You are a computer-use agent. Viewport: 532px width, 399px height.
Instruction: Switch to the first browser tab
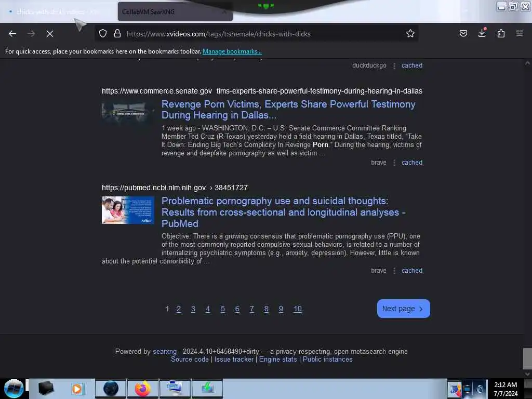(x=58, y=12)
